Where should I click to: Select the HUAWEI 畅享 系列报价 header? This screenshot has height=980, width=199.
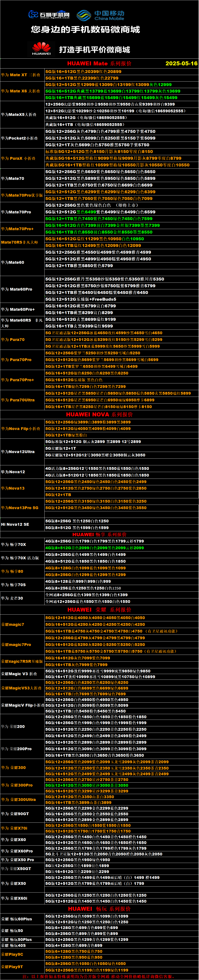99,534
